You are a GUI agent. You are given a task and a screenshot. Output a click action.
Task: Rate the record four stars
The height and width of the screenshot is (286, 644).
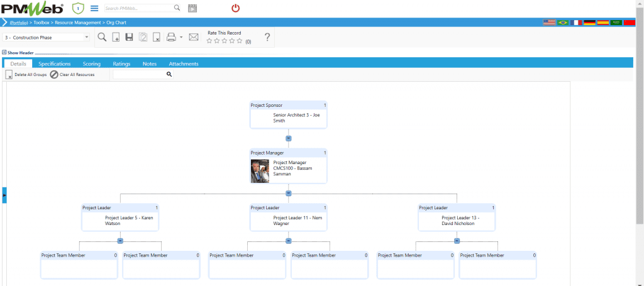(x=232, y=41)
